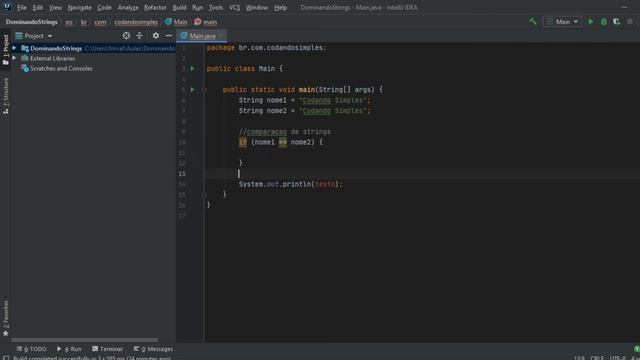640x360 pixels.
Task: Click the highlighted == operator
Action: (x=282, y=142)
